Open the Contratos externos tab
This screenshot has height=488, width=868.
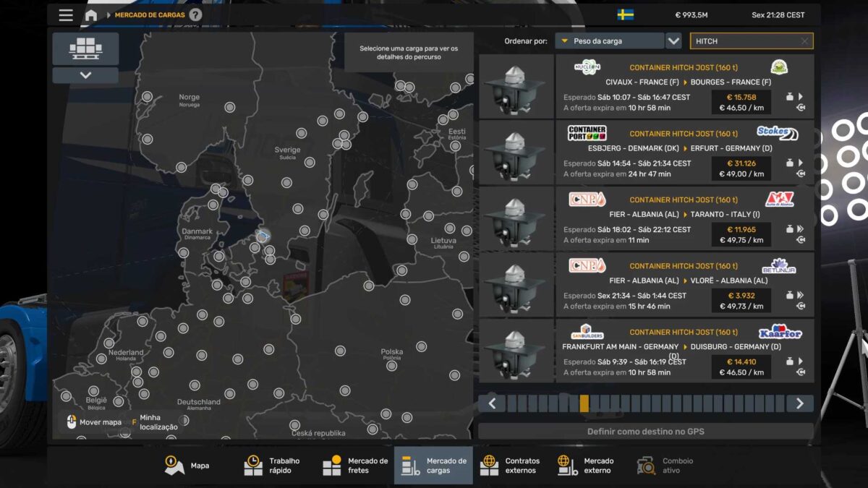tap(511, 466)
